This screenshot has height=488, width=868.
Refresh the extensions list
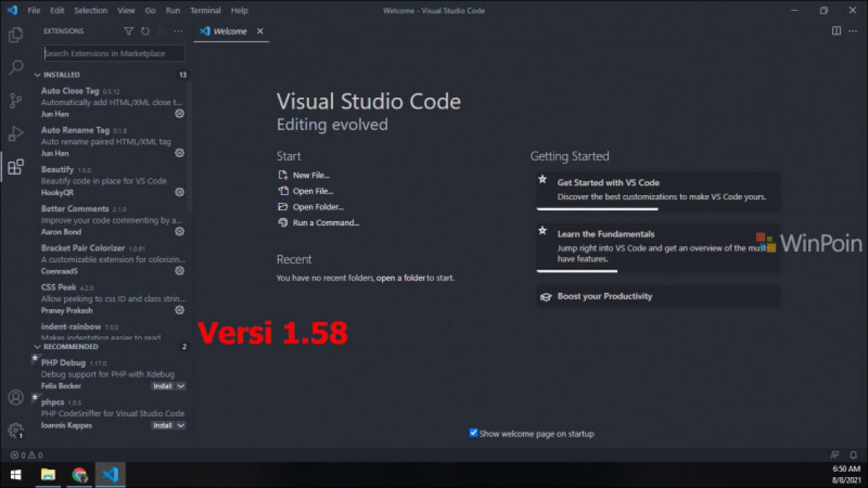click(145, 31)
